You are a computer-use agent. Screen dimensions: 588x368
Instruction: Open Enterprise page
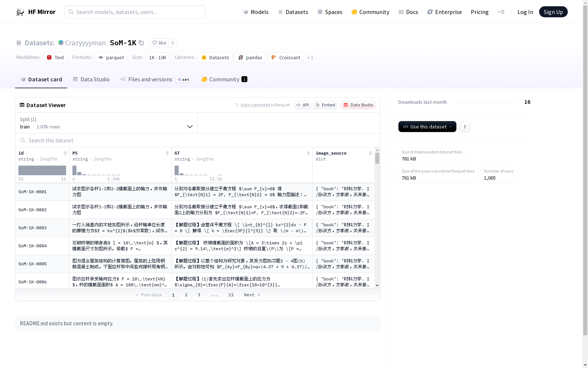[x=444, y=12]
